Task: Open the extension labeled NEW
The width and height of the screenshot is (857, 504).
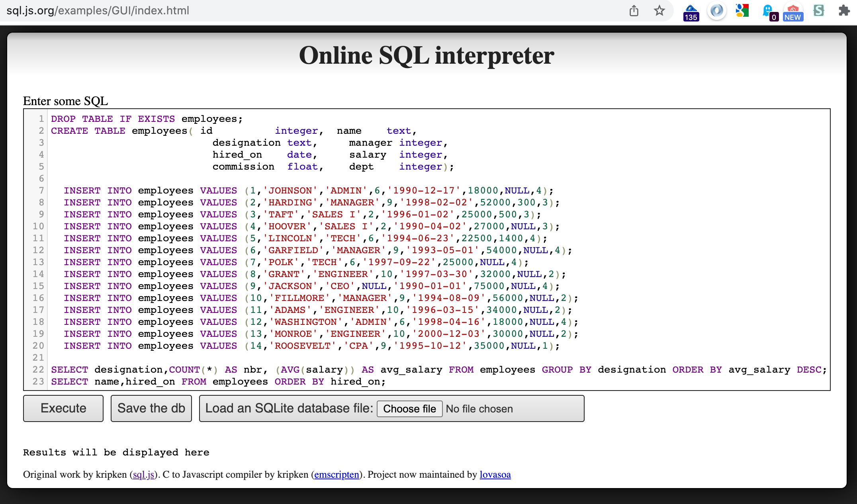Action: [793, 12]
